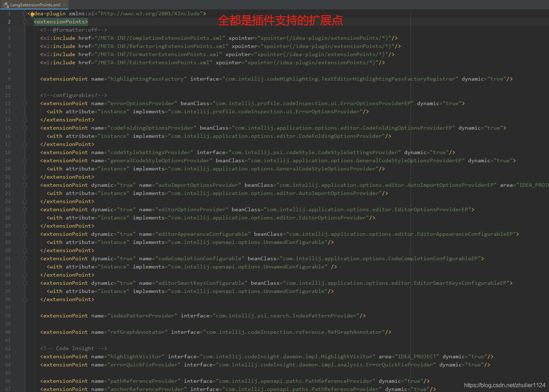Image resolution: width=549 pixels, height=392 pixels.
Task: Click the yellow intention bulb on line 1
Action: (x=32, y=14)
